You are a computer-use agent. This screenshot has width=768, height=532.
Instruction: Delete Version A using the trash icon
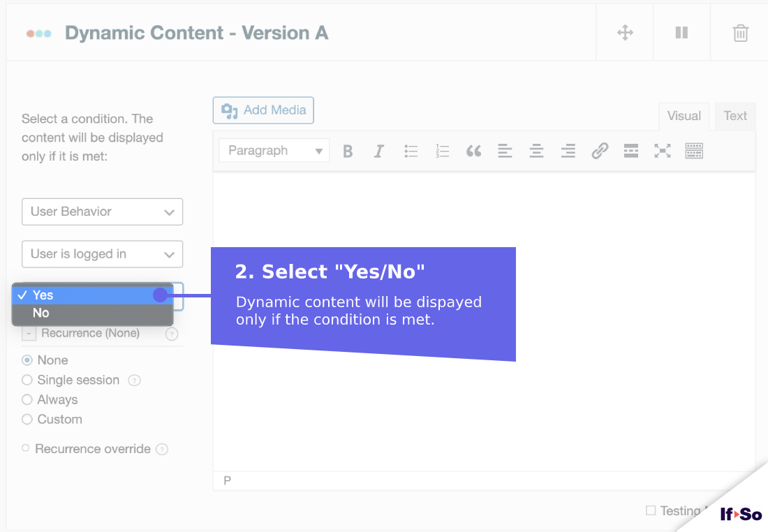tap(740, 31)
